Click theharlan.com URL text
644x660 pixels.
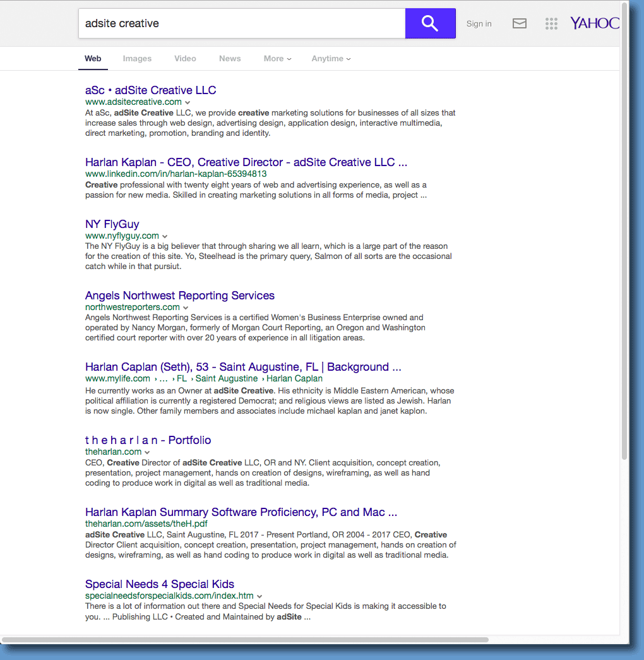click(x=113, y=452)
